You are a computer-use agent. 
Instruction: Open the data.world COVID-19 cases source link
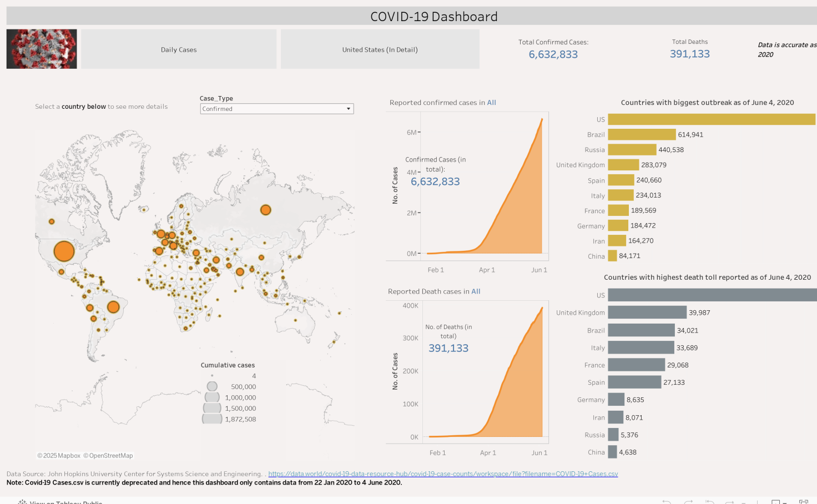point(443,474)
